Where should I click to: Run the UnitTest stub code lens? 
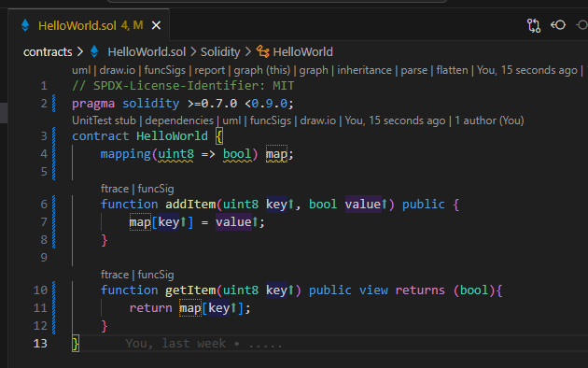click(104, 120)
